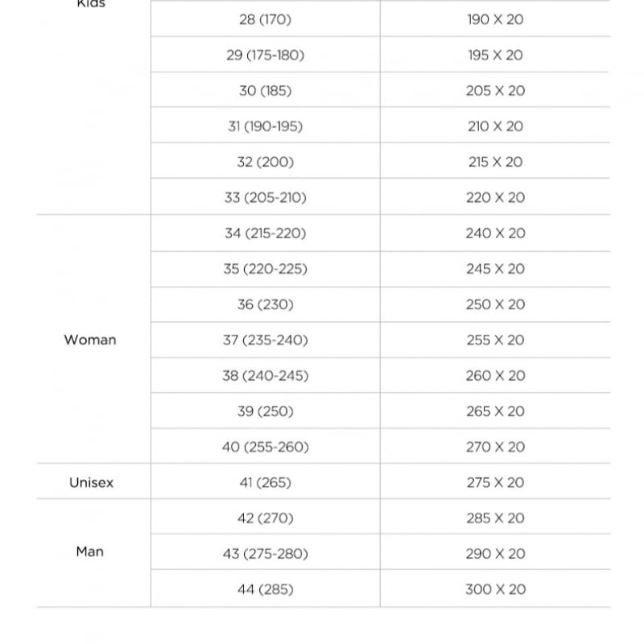
Task: Click the 43 (275-280) size cell
Action: [265, 554]
